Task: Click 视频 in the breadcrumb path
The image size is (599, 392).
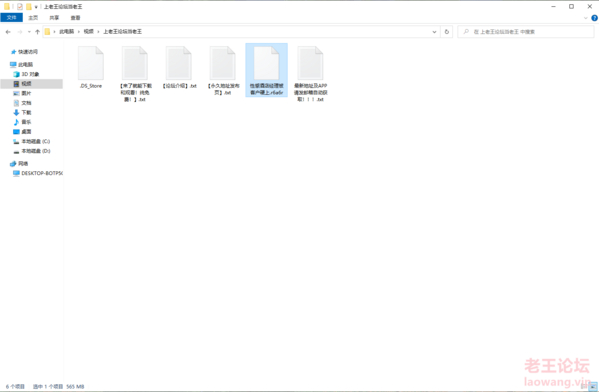Action: [x=89, y=32]
